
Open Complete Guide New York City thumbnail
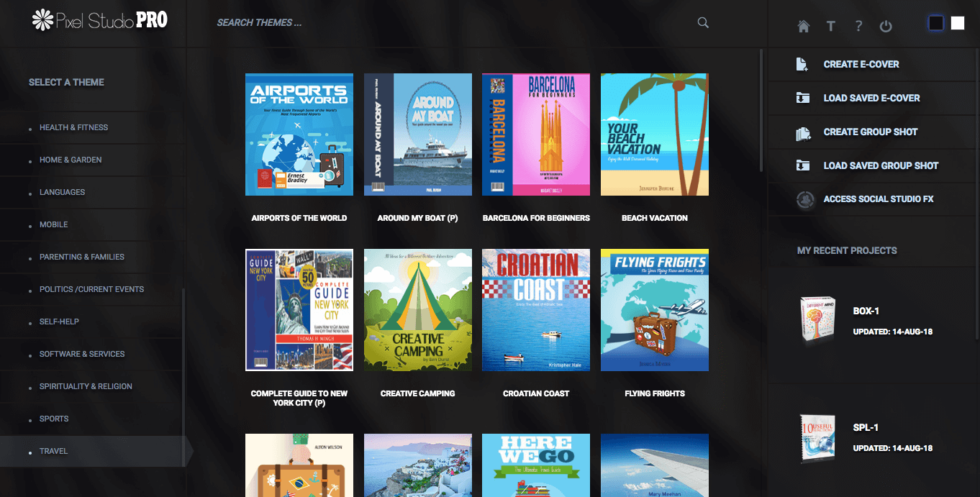tap(299, 310)
